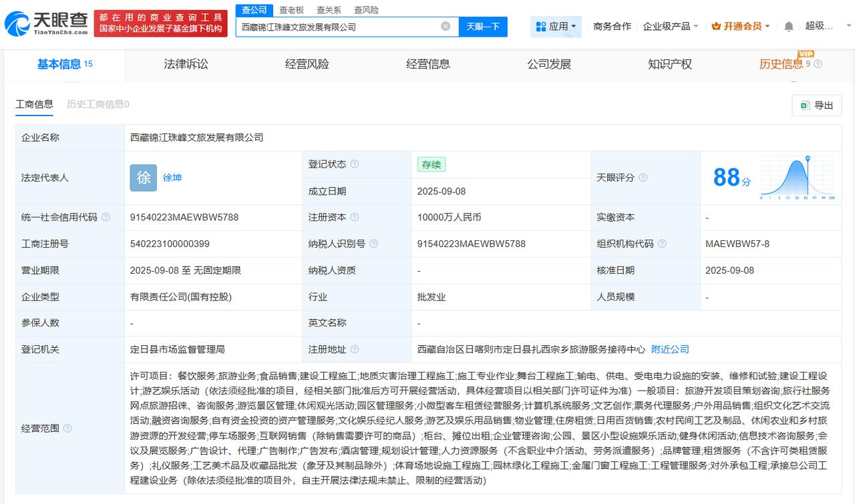855x504 pixels.
Task: Select the 历史工商信息 sub-tab
Action: (x=98, y=104)
